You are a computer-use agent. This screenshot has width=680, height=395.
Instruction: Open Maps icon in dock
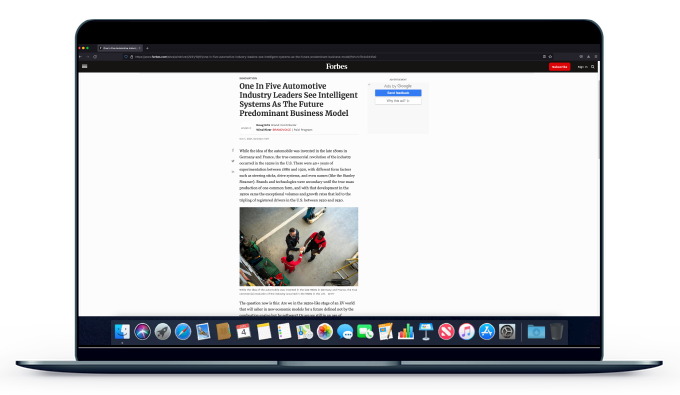[x=304, y=332]
